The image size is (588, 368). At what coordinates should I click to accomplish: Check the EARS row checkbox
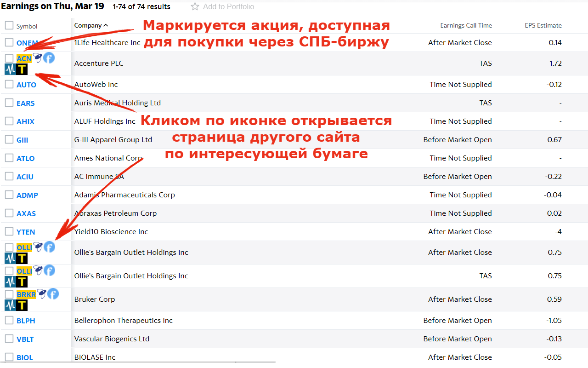coord(9,103)
